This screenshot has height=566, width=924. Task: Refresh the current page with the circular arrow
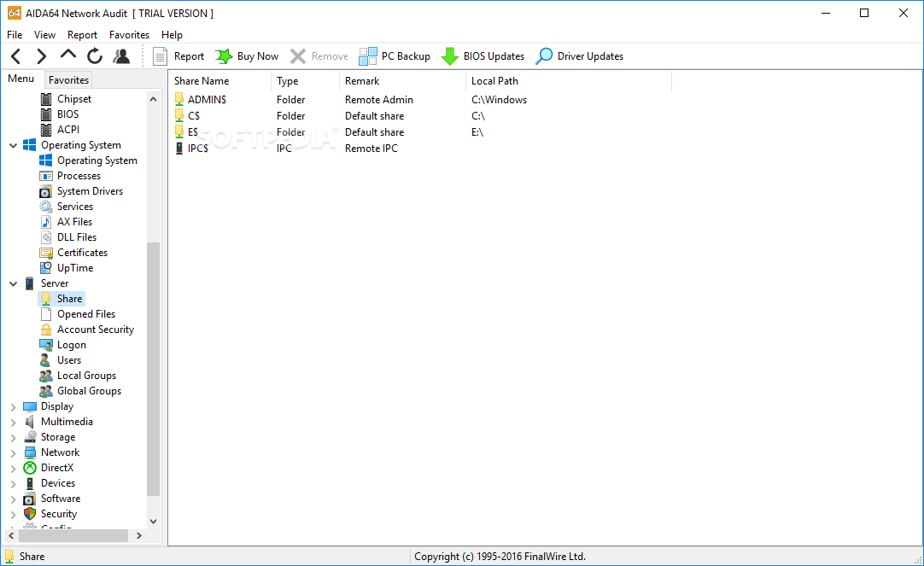[94, 56]
